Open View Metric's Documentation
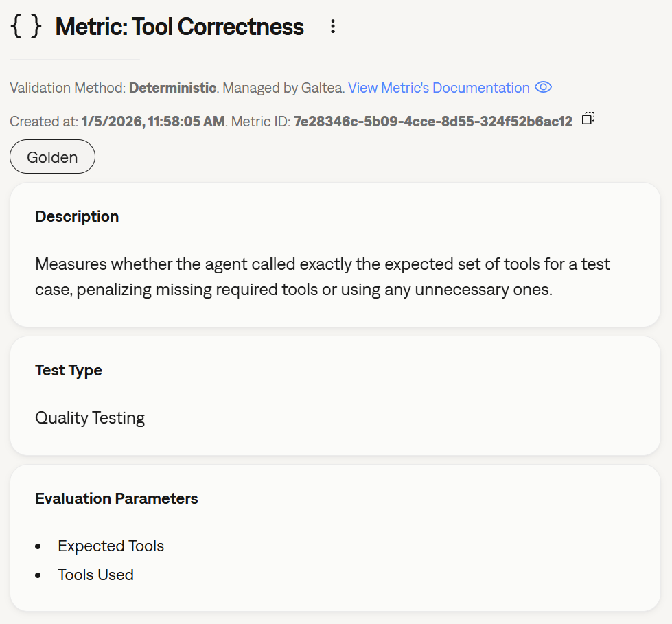The image size is (672, 624). pyautogui.click(x=439, y=87)
